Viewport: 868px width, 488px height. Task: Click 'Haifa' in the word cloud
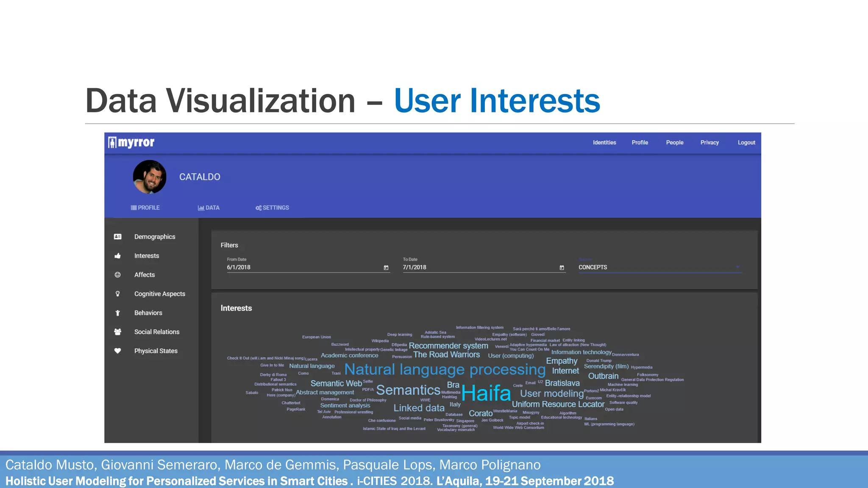click(x=486, y=394)
